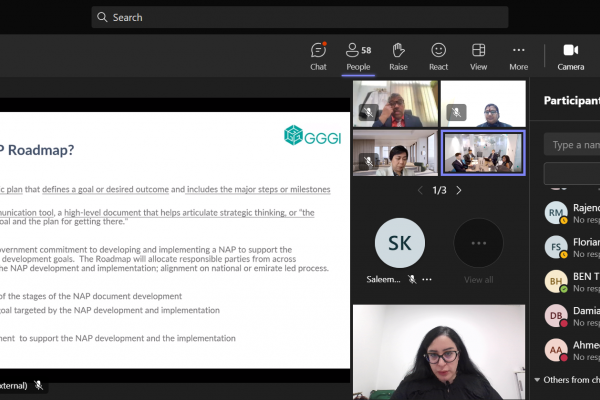
Task: Select the highlighted conference room video tile
Action: (x=483, y=153)
